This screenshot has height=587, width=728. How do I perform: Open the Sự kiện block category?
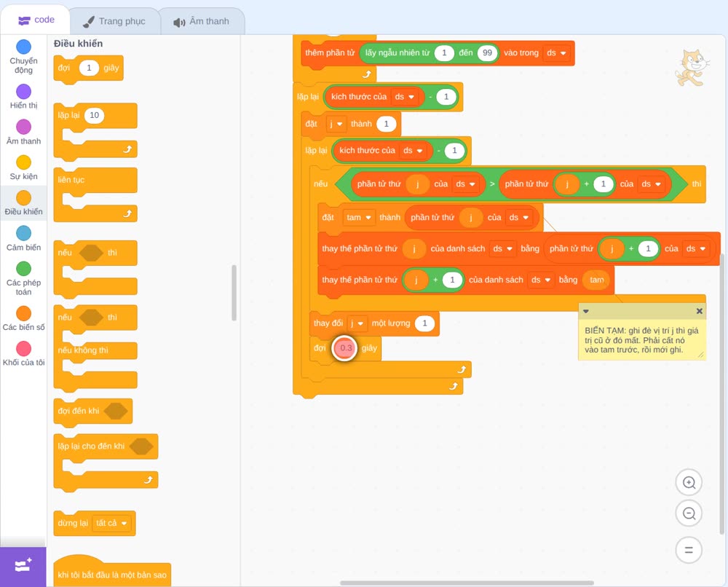click(23, 168)
